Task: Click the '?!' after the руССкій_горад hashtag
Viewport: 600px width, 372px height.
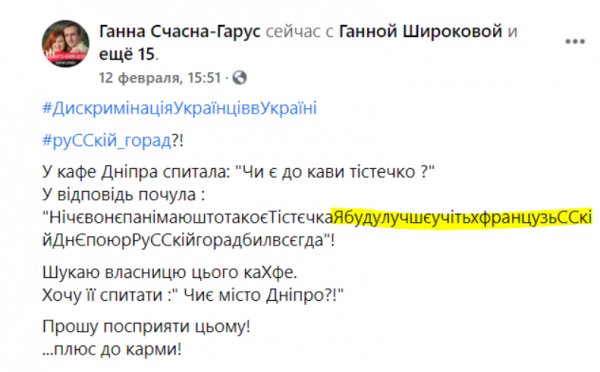Action: tap(178, 140)
